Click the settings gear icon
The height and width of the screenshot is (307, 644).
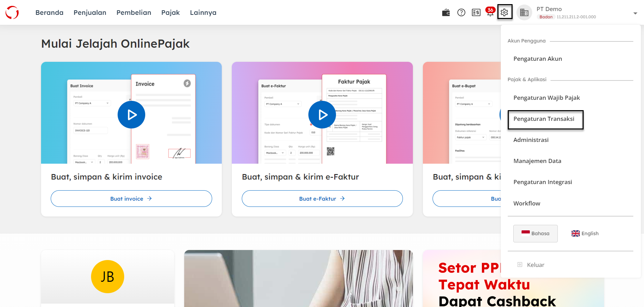(x=505, y=12)
